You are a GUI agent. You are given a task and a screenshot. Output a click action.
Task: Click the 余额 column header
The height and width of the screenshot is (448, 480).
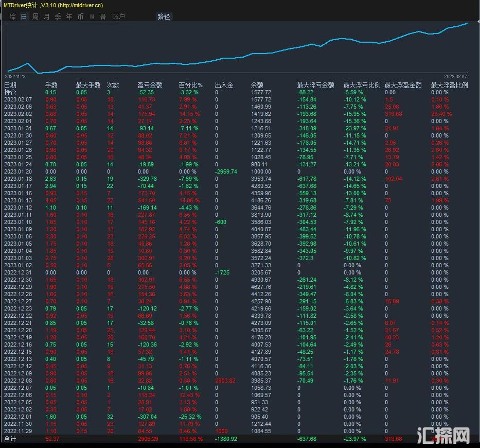tap(257, 85)
